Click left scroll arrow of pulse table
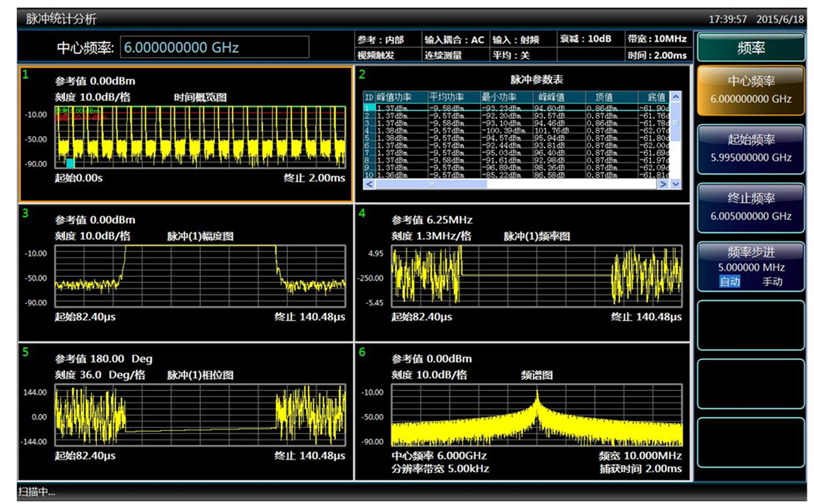Image resolution: width=814 pixels, height=504 pixels. point(369,185)
